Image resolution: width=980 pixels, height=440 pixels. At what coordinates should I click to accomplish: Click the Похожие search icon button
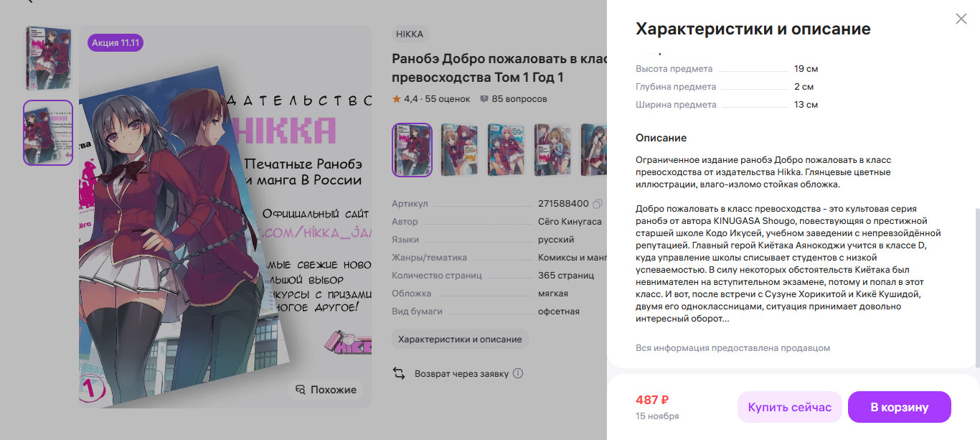click(x=326, y=390)
